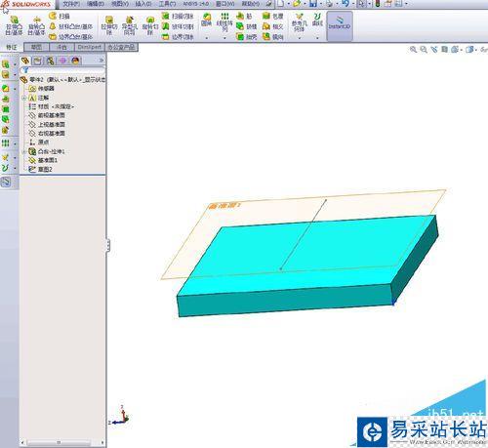Select Extruded Cut (拉伸切除) in ribbon
Screen dimensions: 488x448
(109, 25)
